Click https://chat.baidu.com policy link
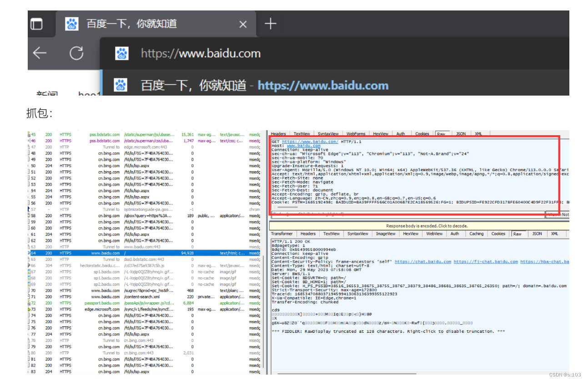This screenshot has height=381, width=588. (x=423, y=262)
